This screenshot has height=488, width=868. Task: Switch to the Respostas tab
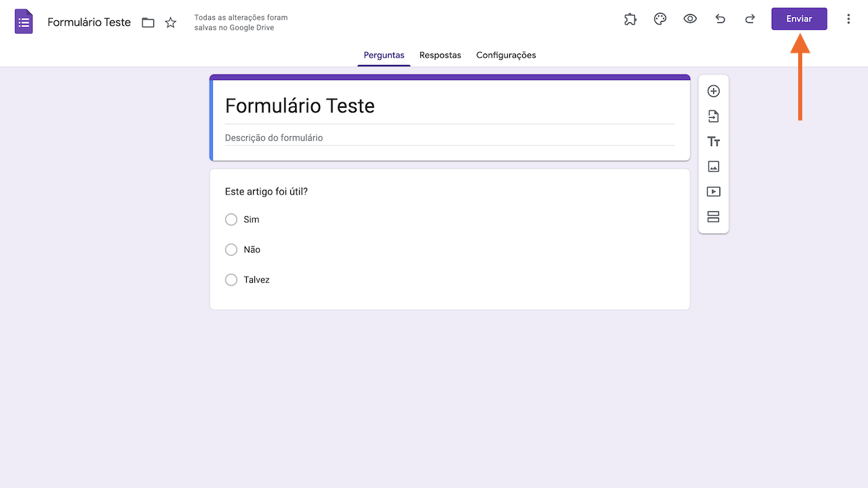tap(440, 55)
